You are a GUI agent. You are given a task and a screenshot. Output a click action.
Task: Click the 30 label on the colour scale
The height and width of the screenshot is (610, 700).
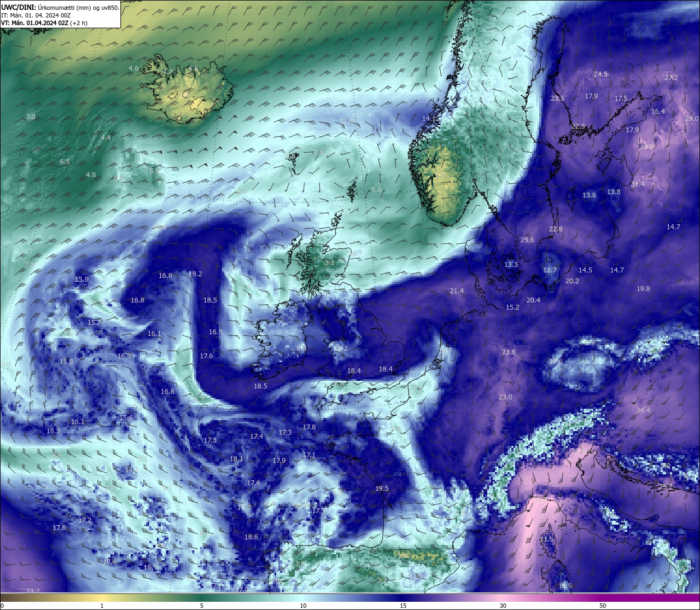[503, 606]
